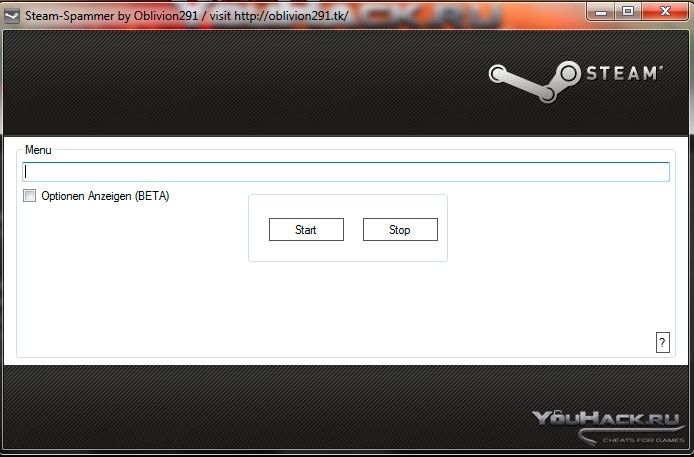Minimize the Steam-Spammer window
The width and height of the screenshot is (694, 457).
(x=601, y=12)
